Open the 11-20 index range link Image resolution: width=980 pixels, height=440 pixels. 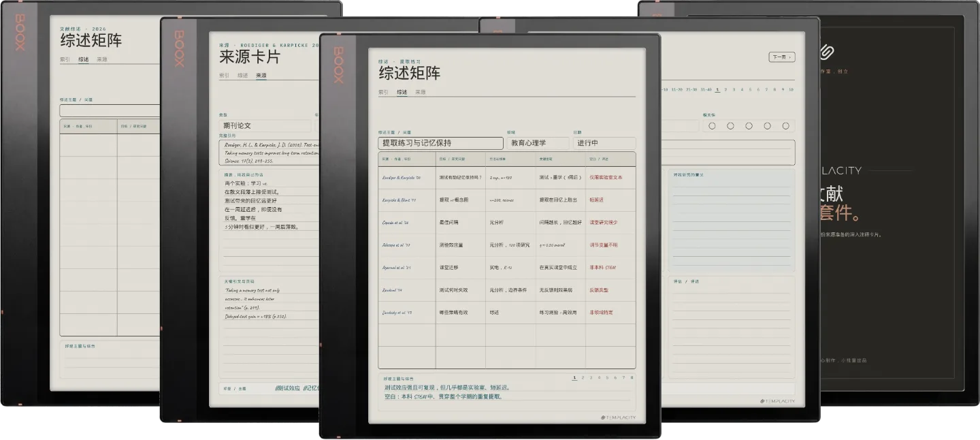click(x=676, y=89)
